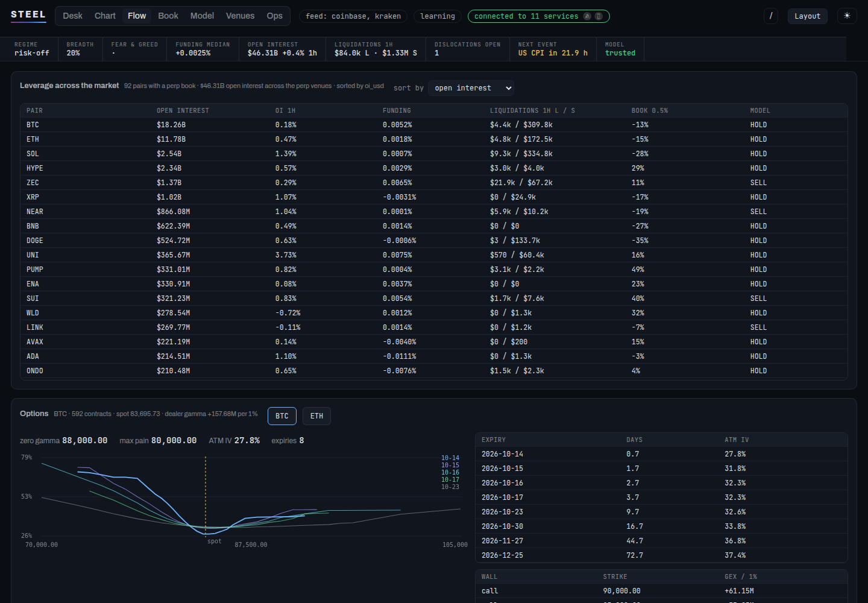
Task: Click the expiry row 2026-11-27
Action: [x=661, y=541]
